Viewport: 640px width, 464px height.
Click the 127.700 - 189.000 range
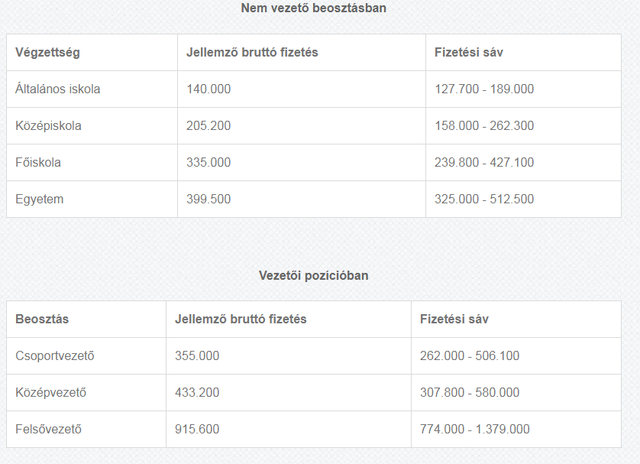click(x=484, y=89)
